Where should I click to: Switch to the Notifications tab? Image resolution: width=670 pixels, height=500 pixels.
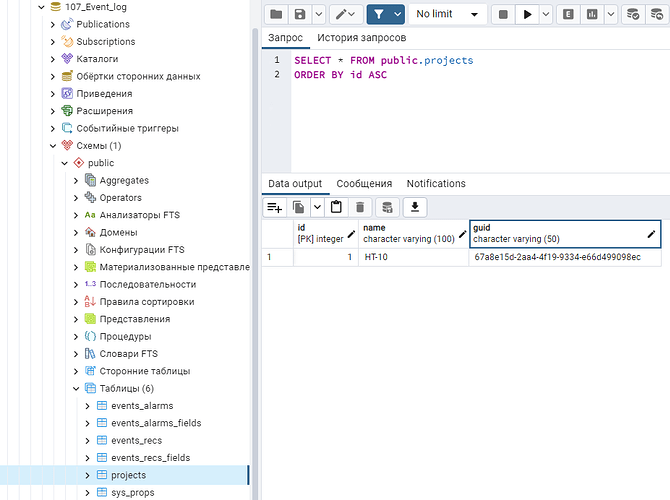[436, 184]
